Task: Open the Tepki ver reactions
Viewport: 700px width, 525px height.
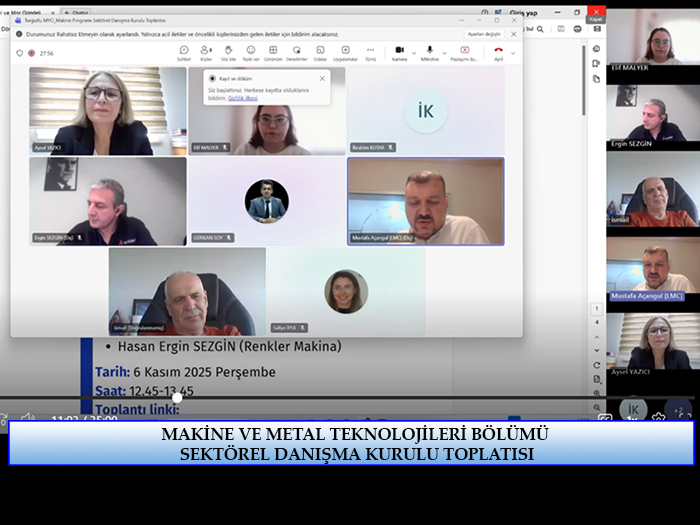Action: pos(251,52)
